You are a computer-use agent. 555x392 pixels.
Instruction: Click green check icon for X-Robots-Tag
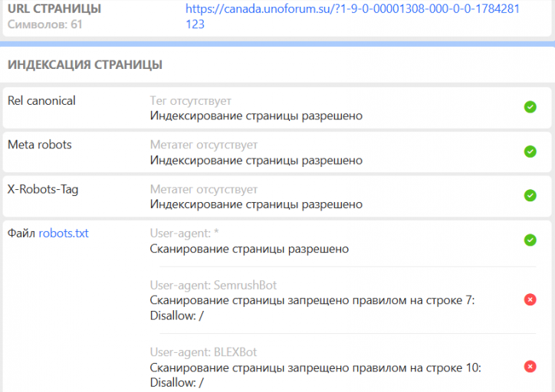tap(530, 195)
